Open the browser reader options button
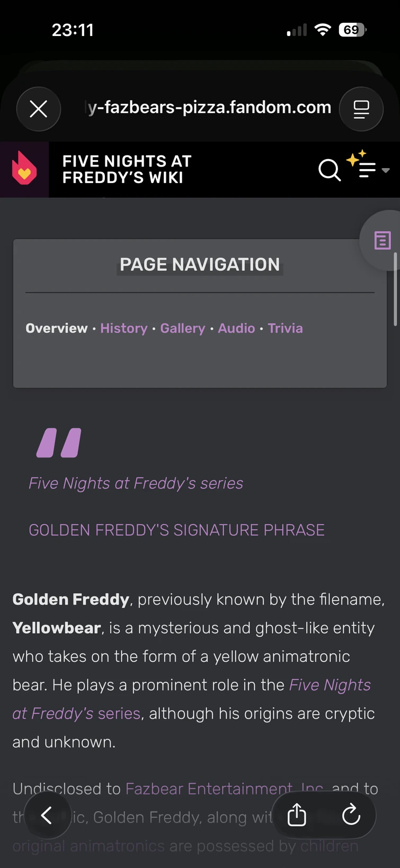This screenshot has height=868, width=400. click(x=361, y=109)
